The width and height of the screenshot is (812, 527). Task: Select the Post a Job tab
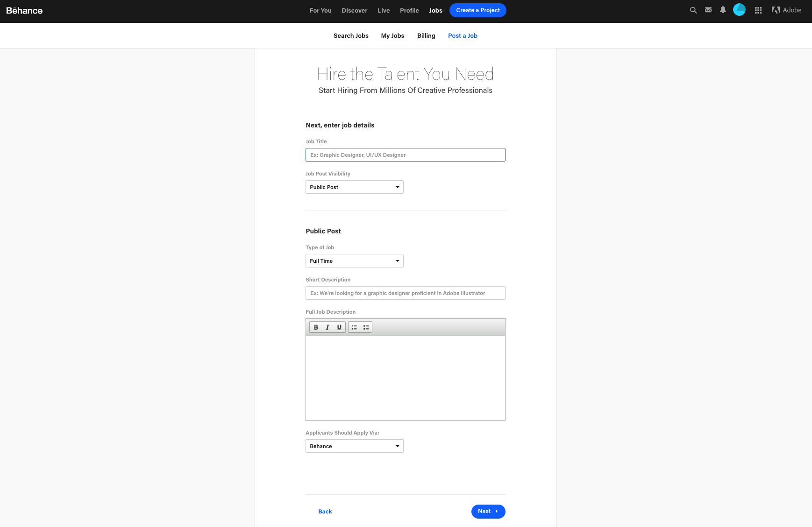click(x=463, y=35)
